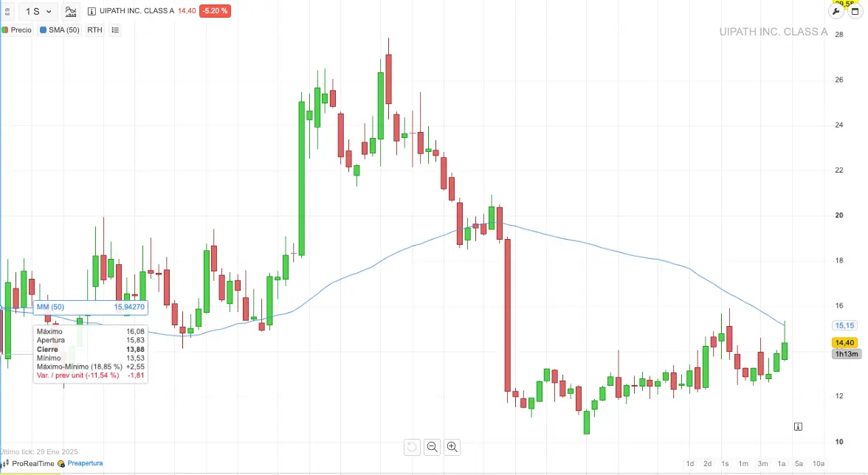Zoom in the chart with magnifier plus
Viewport: 868px width, 475px height.
coord(452,446)
